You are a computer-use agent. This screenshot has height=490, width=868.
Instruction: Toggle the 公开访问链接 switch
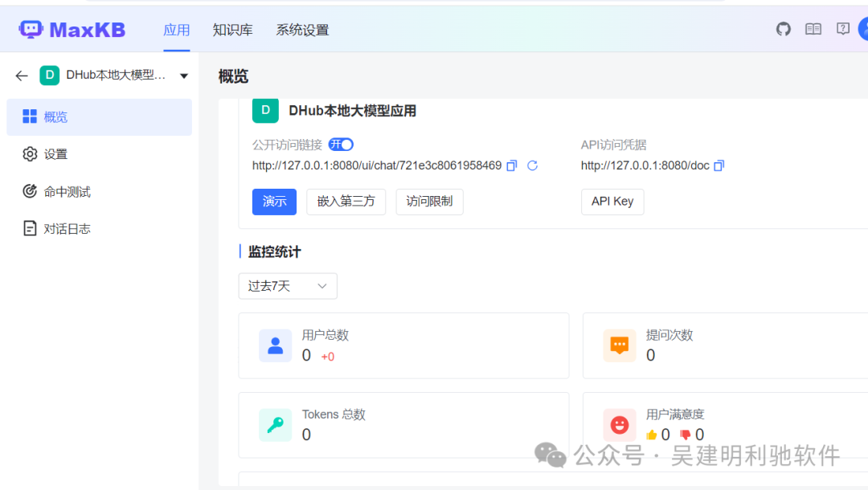pyautogui.click(x=341, y=145)
